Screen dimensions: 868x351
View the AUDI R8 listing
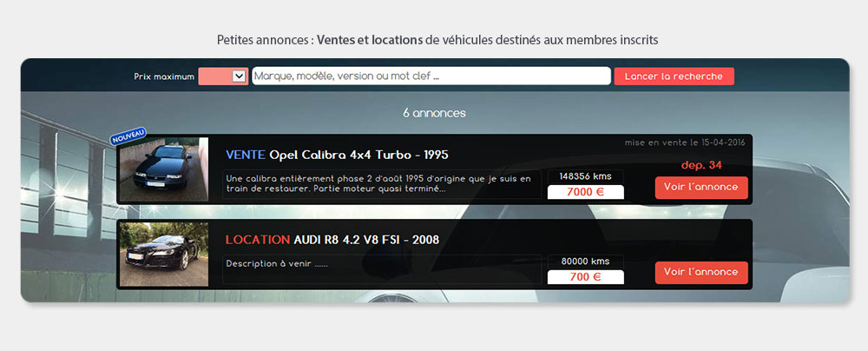click(x=701, y=272)
